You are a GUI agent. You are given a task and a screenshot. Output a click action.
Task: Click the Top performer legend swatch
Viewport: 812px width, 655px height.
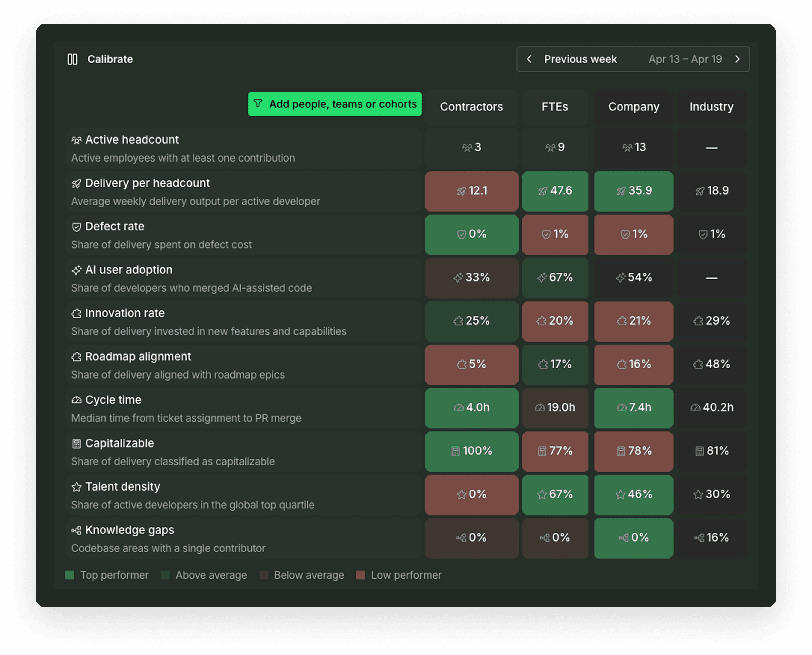point(69,575)
